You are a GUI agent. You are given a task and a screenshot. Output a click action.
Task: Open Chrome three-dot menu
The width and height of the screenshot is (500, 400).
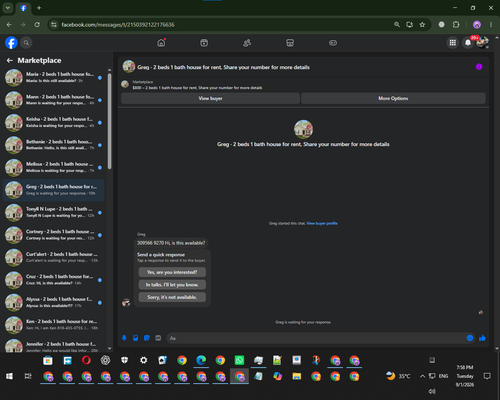click(491, 25)
